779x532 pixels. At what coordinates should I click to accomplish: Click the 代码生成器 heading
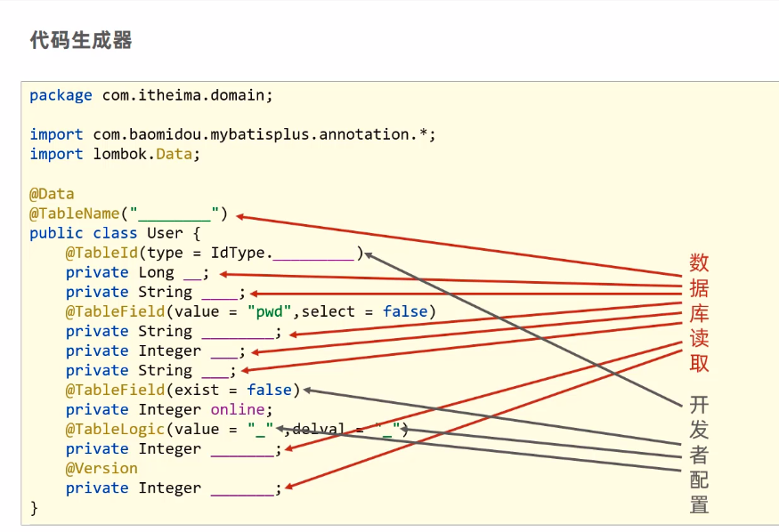click(x=81, y=40)
